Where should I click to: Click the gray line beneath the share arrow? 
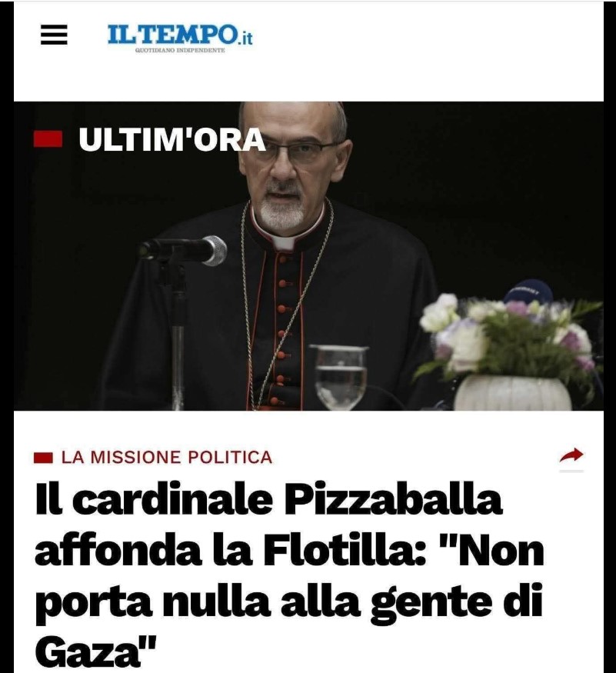tap(571, 471)
